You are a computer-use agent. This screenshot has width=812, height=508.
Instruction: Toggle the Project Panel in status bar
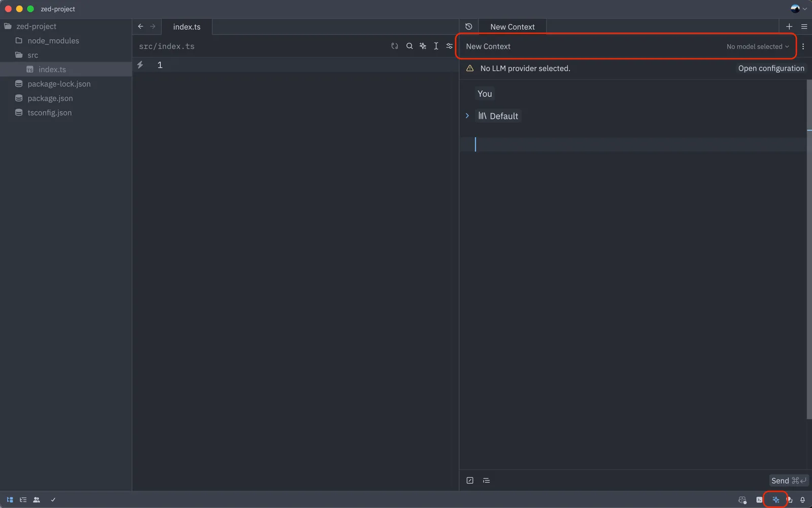coord(10,500)
